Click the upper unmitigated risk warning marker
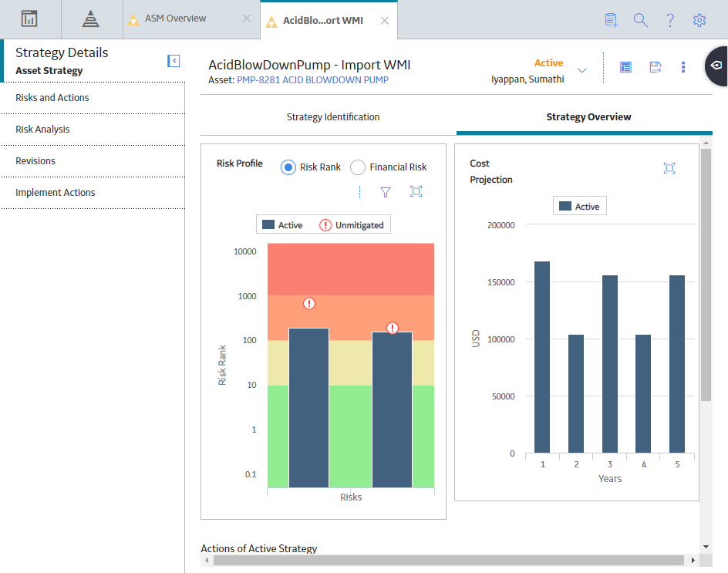The image size is (728, 573). tap(309, 303)
